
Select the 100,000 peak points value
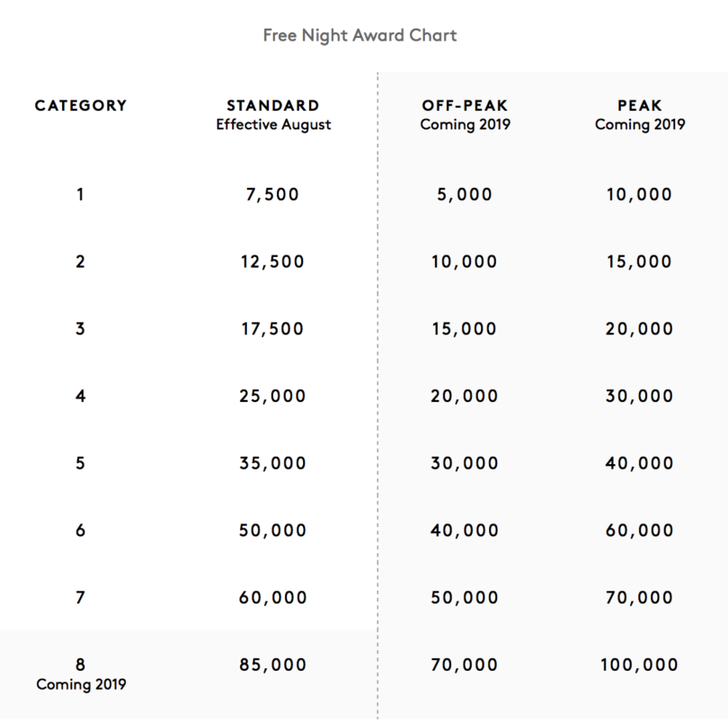point(639,665)
